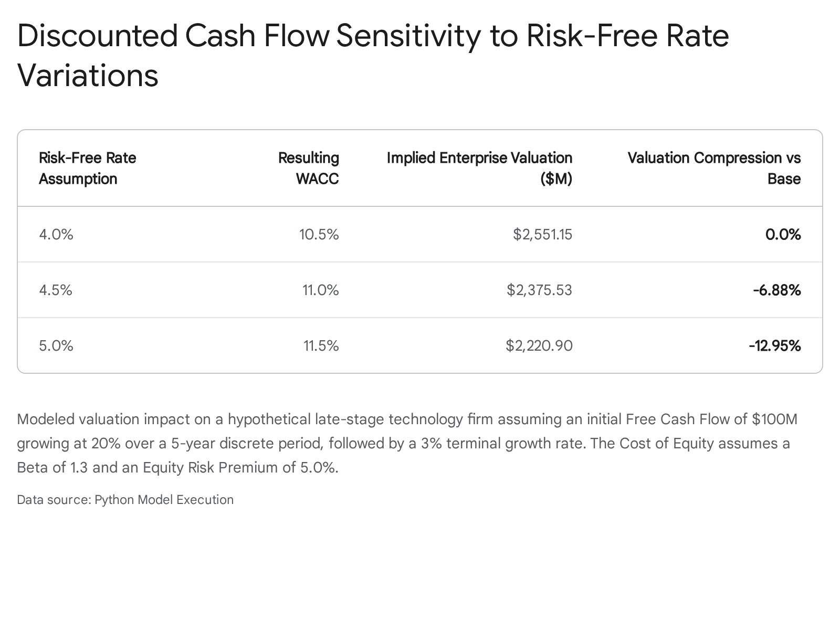Click the Risk-Free Rate Assumption column header
This screenshot has width=840, height=630.
[x=88, y=168]
